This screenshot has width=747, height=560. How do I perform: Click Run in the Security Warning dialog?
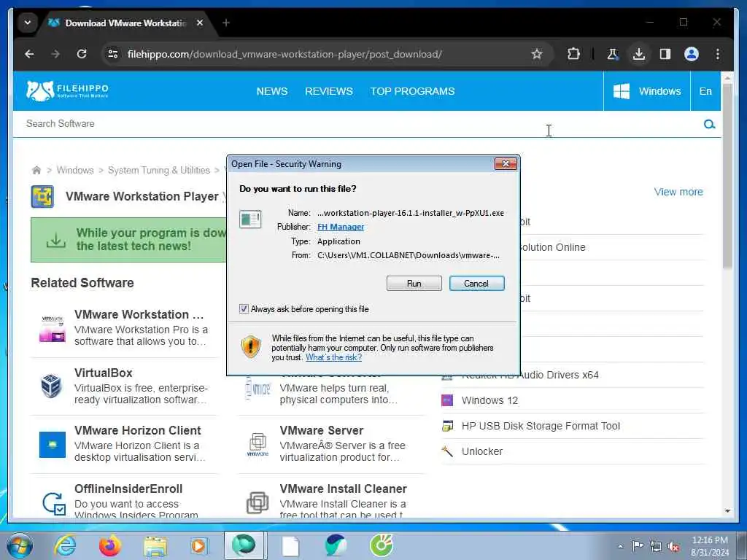pos(414,284)
